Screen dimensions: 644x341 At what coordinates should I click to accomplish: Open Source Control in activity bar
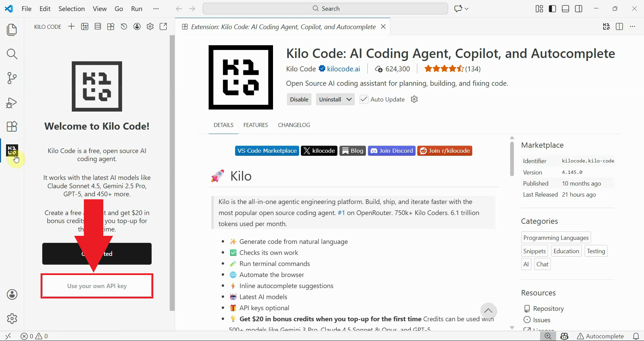(x=12, y=78)
